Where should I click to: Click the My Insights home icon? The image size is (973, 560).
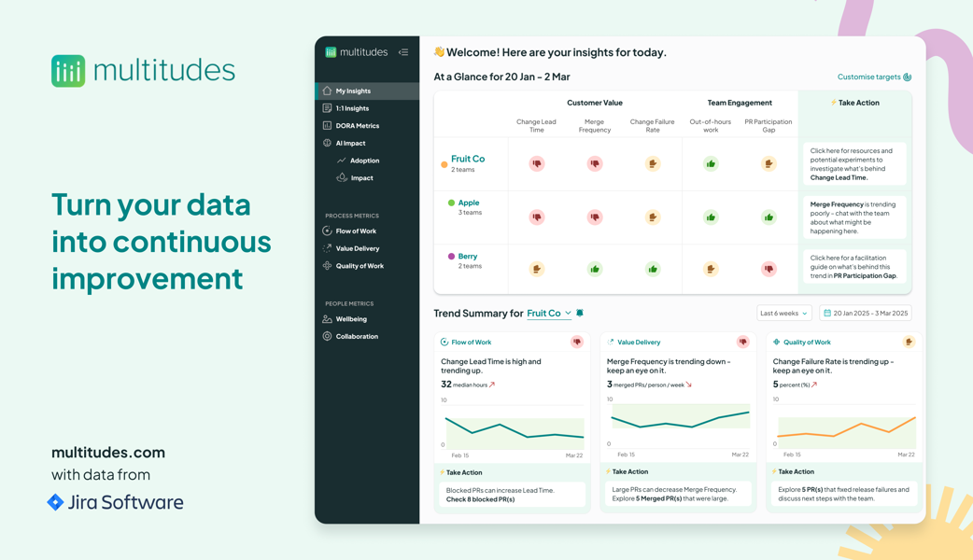327,91
